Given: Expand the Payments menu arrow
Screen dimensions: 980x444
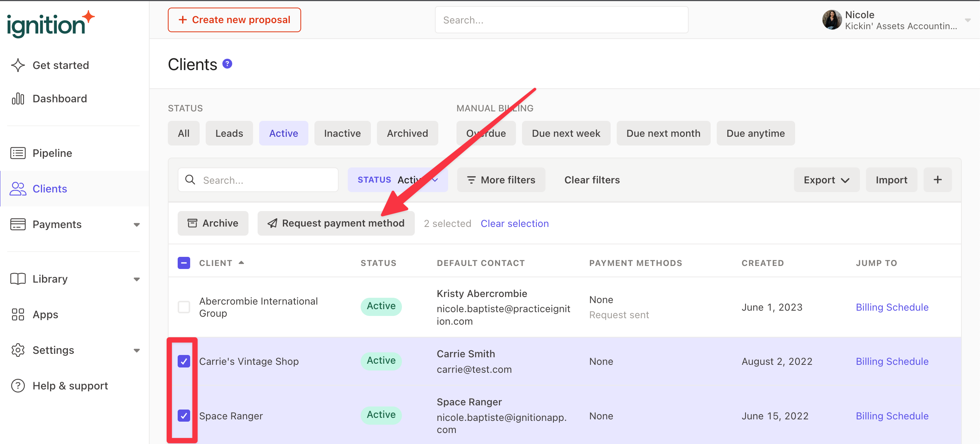Looking at the screenshot, I should coord(137,225).
